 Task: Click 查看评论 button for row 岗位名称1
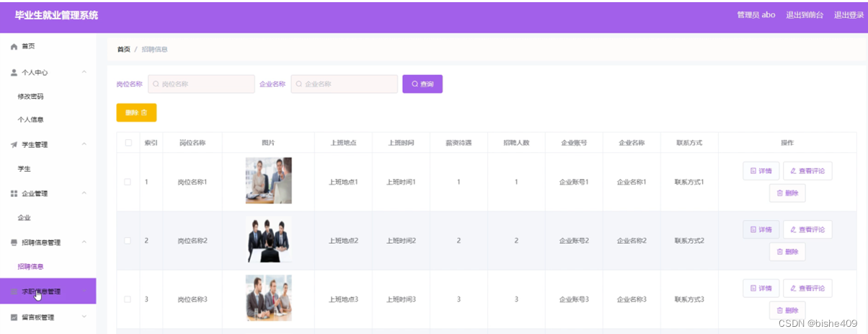tap(807, 171)
